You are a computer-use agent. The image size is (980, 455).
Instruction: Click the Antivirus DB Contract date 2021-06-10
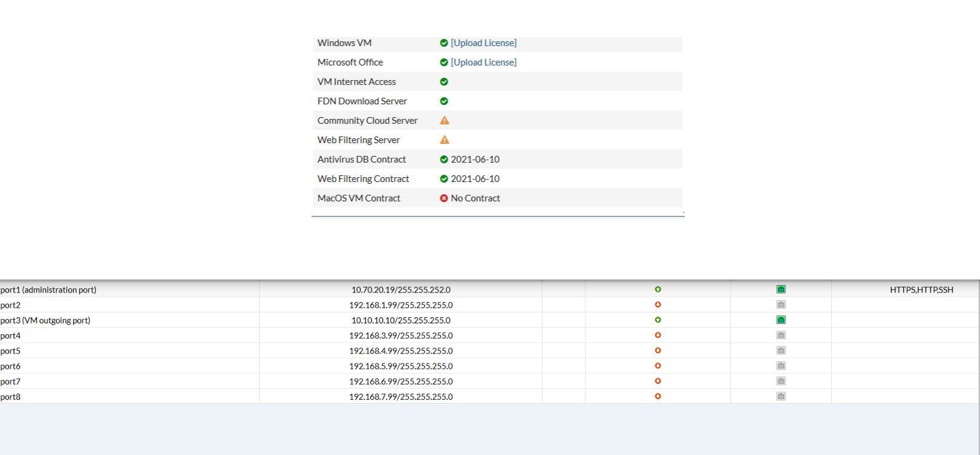coord(475,160)
